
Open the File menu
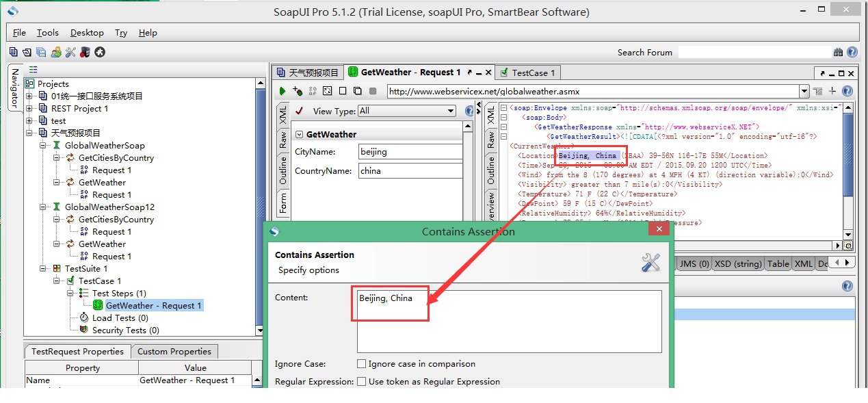19,32
